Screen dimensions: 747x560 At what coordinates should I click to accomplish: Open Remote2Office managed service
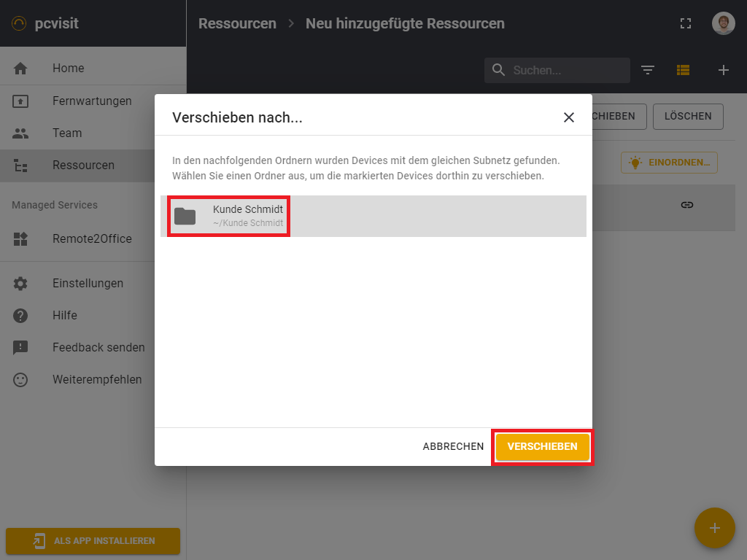92,238
